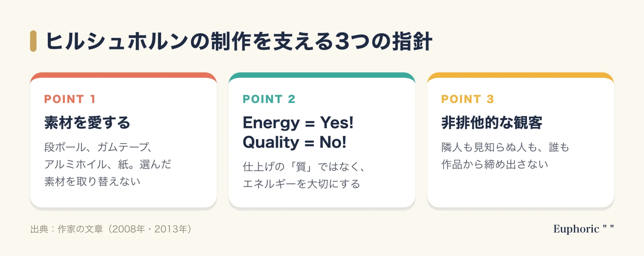The height and width of the screenshot is (256, 644).
Task: Select the 素材を愛する card title
Action: click(x=87, y=122)
